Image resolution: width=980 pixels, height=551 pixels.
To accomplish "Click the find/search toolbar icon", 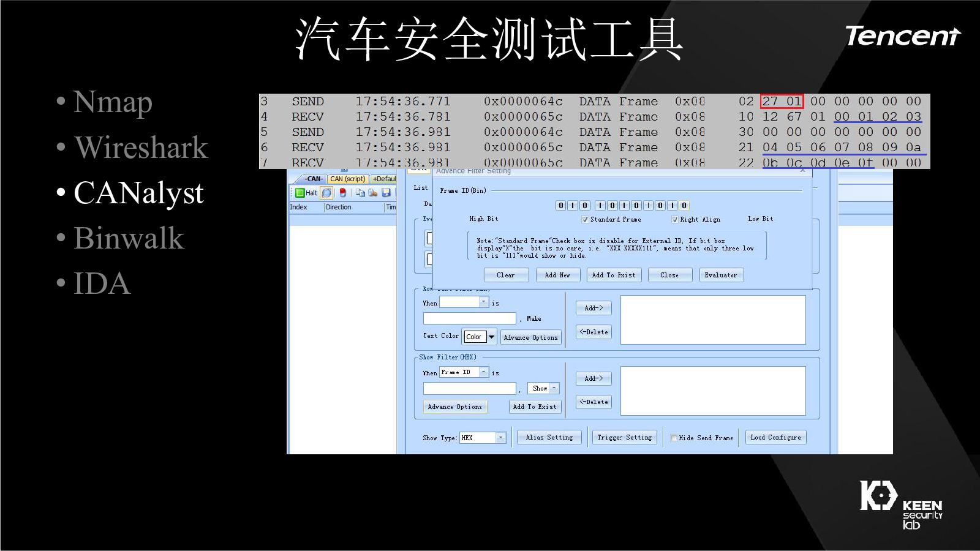I will coord(372,193).
